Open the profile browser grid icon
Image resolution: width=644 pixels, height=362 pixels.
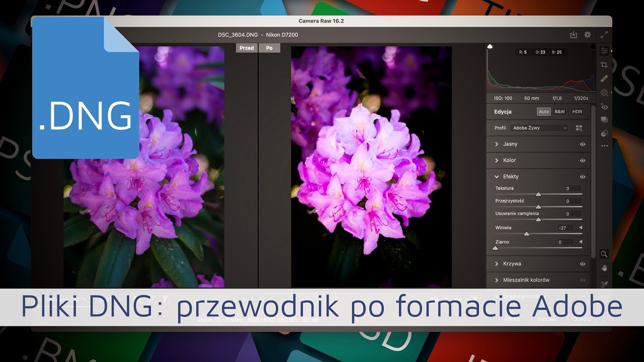click(579, 128)
